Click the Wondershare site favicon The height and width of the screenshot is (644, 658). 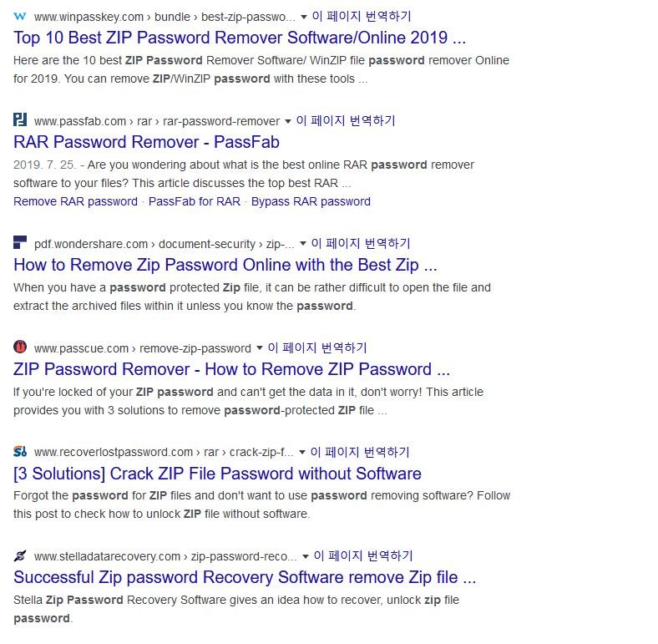20,244
